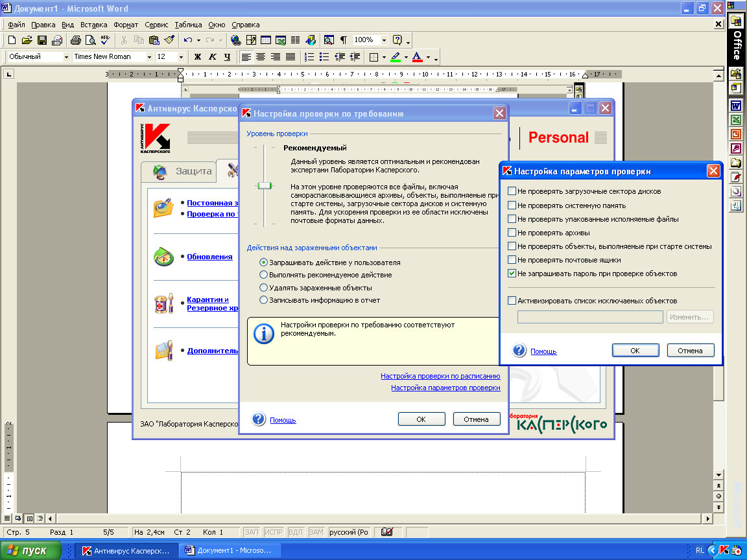Justify text using the alignment icon

point(290,57)
